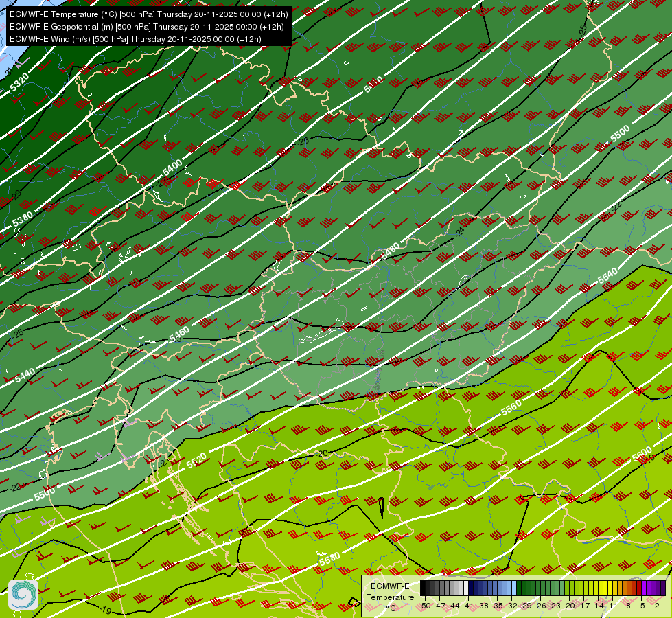The image size is (672, 618).
Task: Click the -50 value on the legend scale
Action: (425, 606)
